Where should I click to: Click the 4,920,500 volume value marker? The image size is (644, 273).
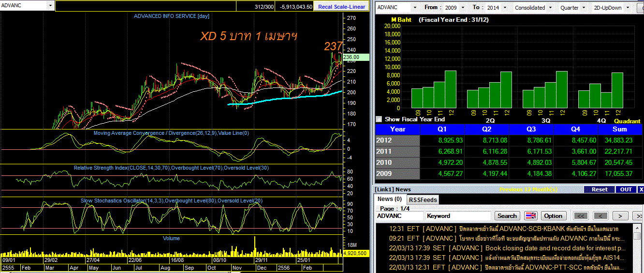tap(355, 253)
